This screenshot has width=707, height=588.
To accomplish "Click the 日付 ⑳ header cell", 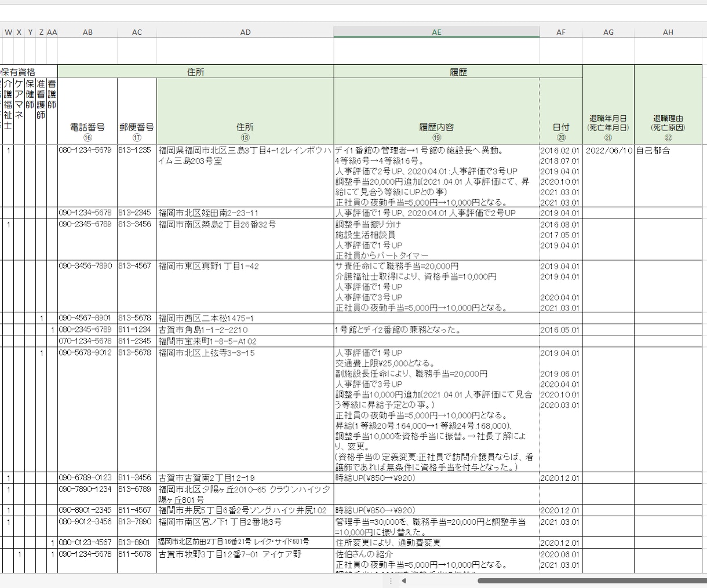I will pyautogui.click(x=561, y=111).
